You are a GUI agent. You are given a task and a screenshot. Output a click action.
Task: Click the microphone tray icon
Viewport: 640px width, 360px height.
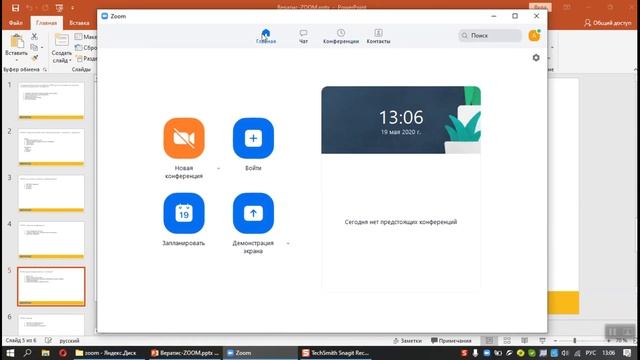pos(475,353)
